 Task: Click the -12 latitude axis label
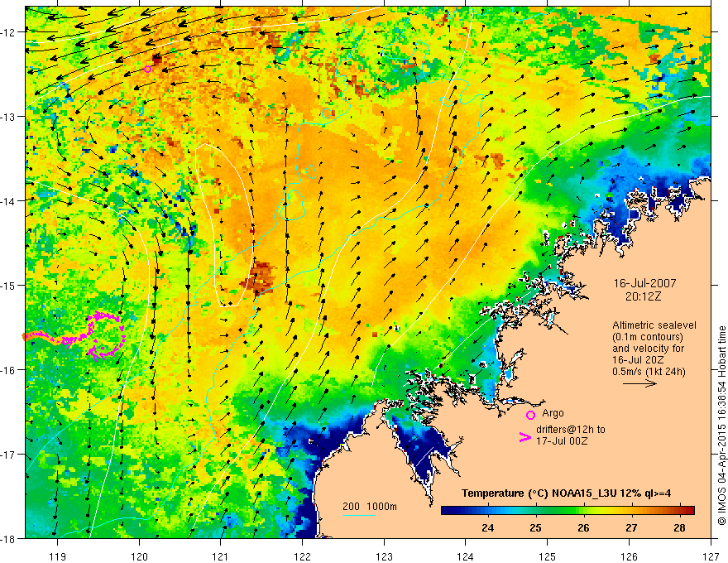click(8, 32)
